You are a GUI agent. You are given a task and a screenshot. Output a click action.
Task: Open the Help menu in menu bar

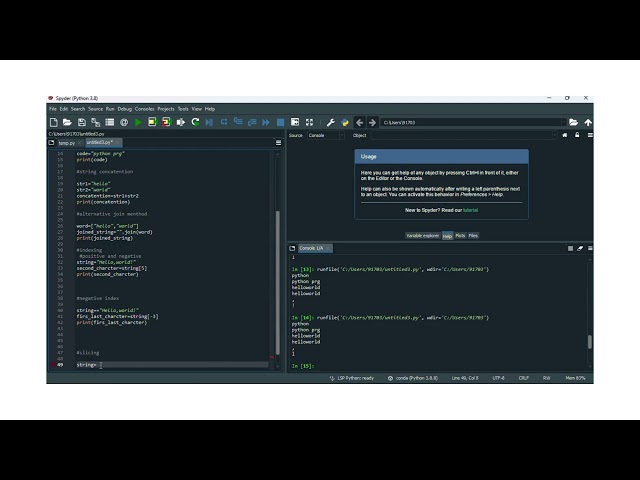210,109
